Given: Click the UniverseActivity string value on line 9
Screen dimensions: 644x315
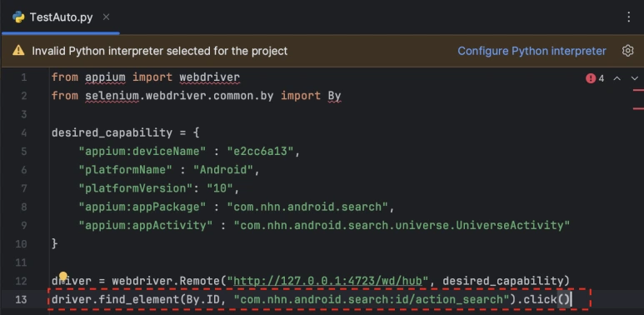Looking at the screenshot, I should pyautogui.click(x=402, y=226).
